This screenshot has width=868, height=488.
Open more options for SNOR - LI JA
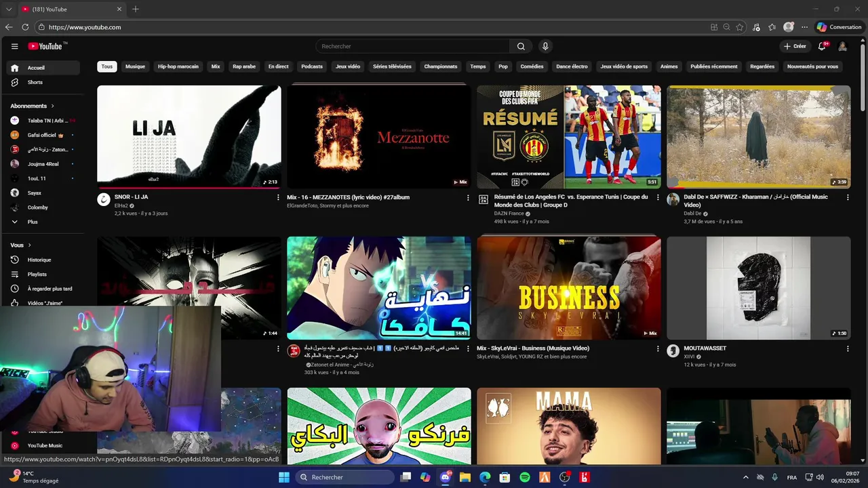pyautogui.click(x=277, y=197)
